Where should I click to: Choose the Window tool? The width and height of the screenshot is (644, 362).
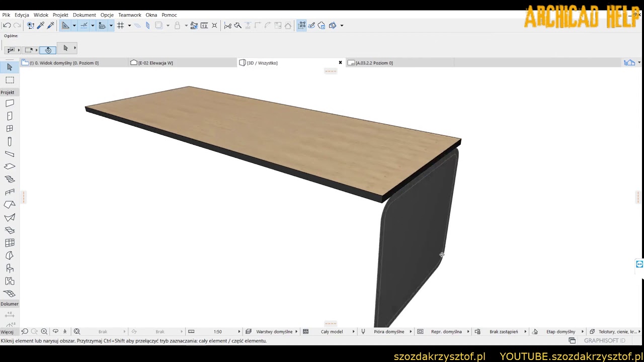tap(10, 129)
